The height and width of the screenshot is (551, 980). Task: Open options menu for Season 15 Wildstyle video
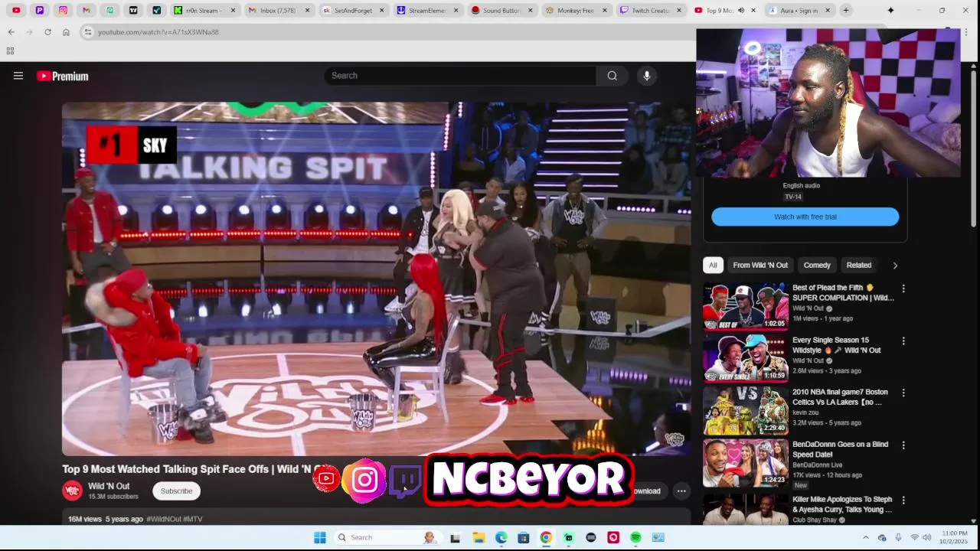(903, 341)
